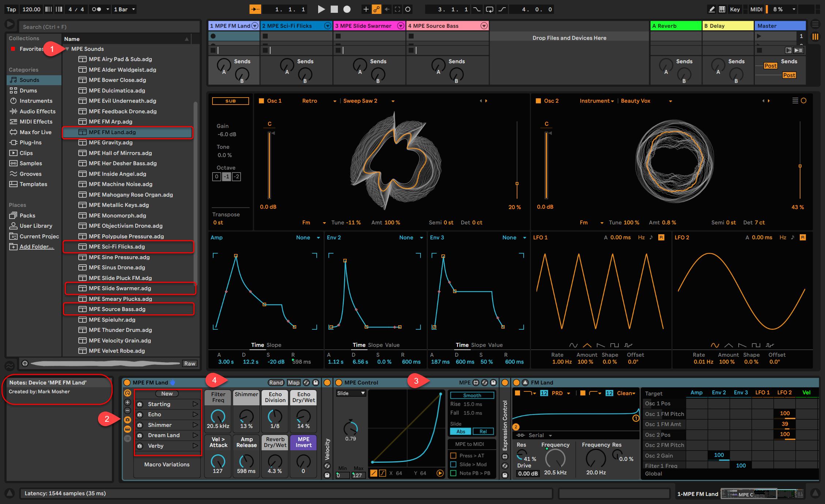Start playback with the Play button

click(321, 9)
